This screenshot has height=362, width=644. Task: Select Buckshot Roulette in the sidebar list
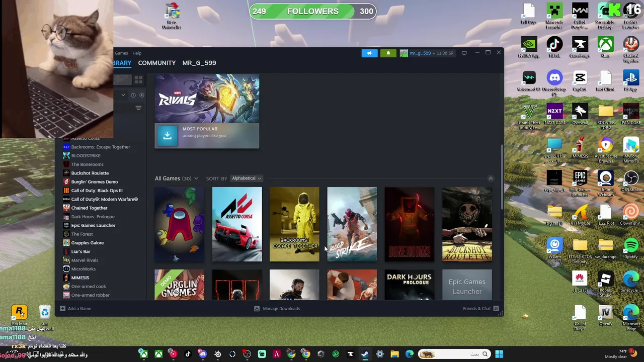[90, 173]
